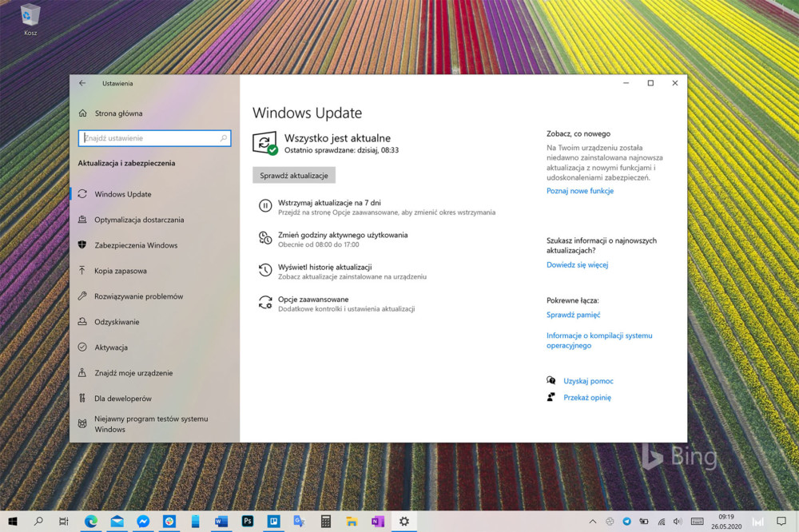Maximize the Ustawienia window
This screenshot has height=532, width=799.
coord(650,83)
